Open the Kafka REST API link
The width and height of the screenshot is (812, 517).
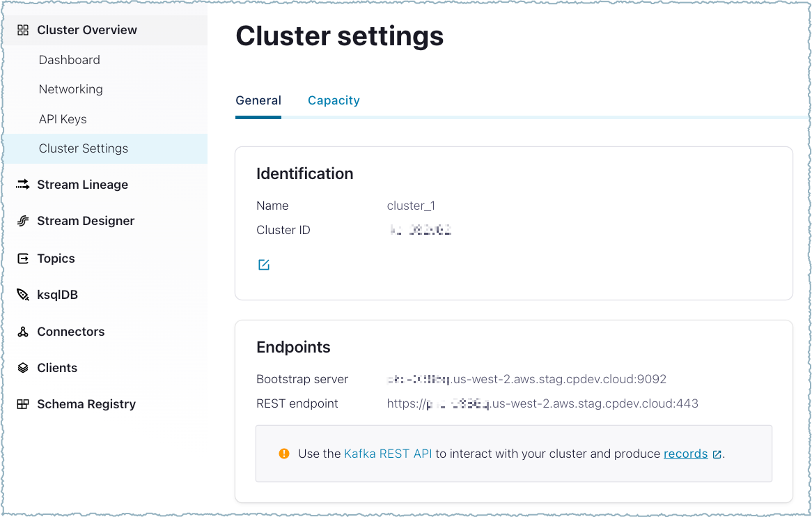(388, 454)
